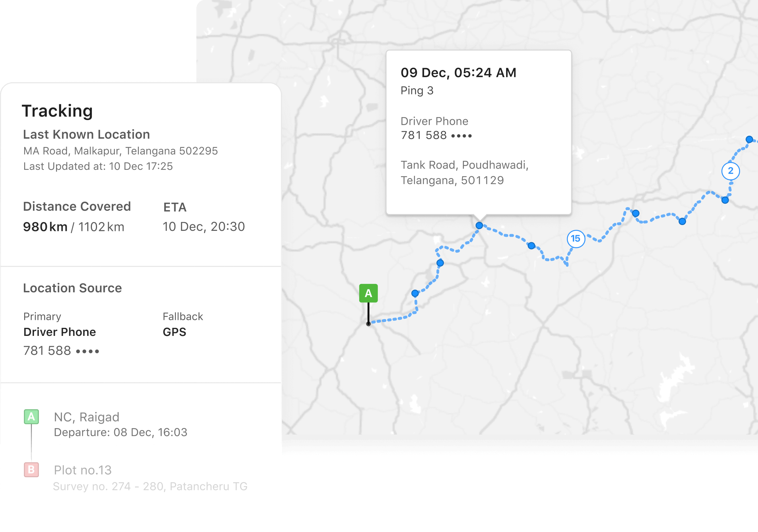Open the Plot no.13 destination entry
The height and width of the screenshot is (532, 758).
pyautogui.click(x=83, y=470)
